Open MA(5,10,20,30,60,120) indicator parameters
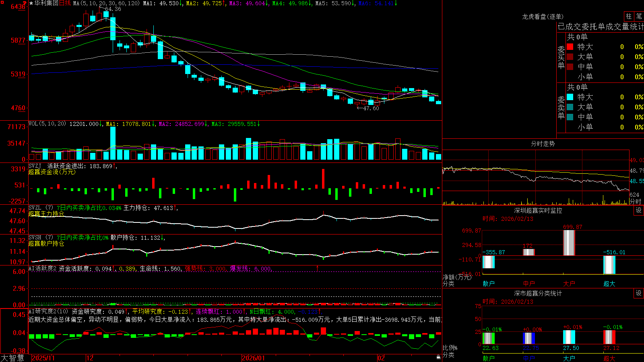The image size is (644, 362). point(106,3)
